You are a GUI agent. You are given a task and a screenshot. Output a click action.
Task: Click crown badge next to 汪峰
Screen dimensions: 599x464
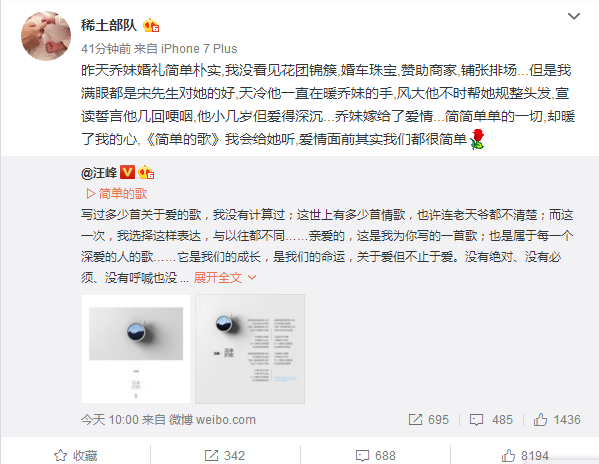[146, 173]
